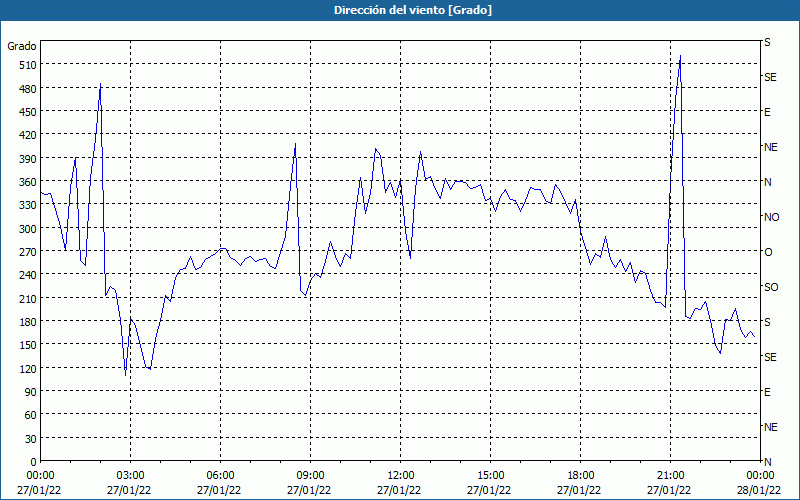Click the 300 degree axis label
The height and width of the screenshot is (500, 800).
point(28,229)
